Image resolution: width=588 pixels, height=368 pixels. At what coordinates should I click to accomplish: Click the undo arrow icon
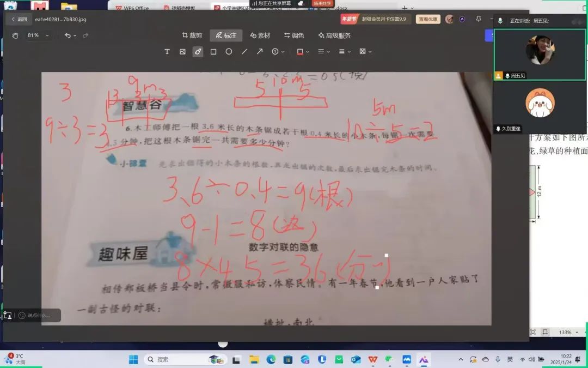click(68, 35)
